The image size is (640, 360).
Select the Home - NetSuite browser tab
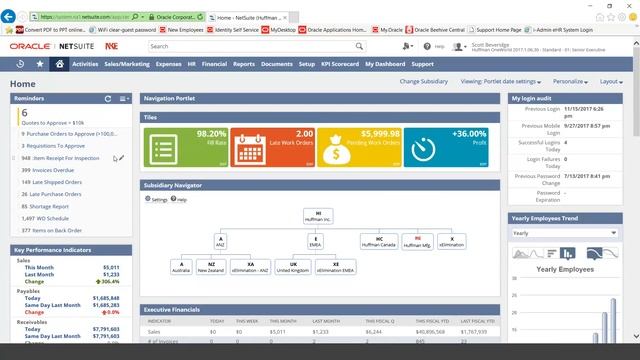(248, 18)
